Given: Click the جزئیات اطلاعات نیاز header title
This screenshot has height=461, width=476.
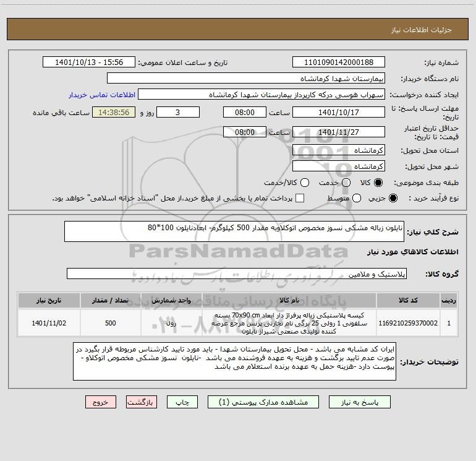Looking at the screenshot, I should (x=422, y=30).
